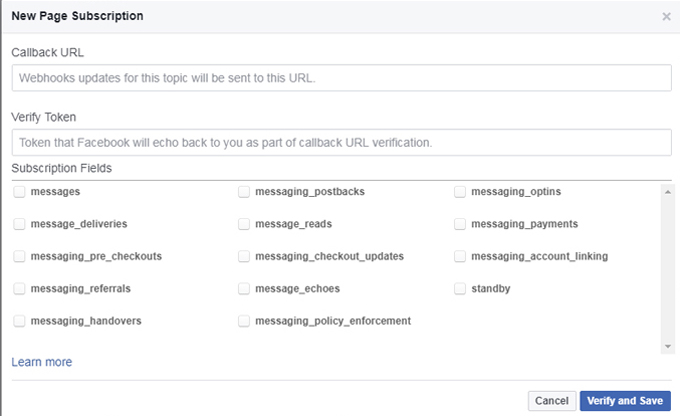This screenshot has width=680, height=416.
Task: Click the Callback URL input field
Action: pos(342,78)
